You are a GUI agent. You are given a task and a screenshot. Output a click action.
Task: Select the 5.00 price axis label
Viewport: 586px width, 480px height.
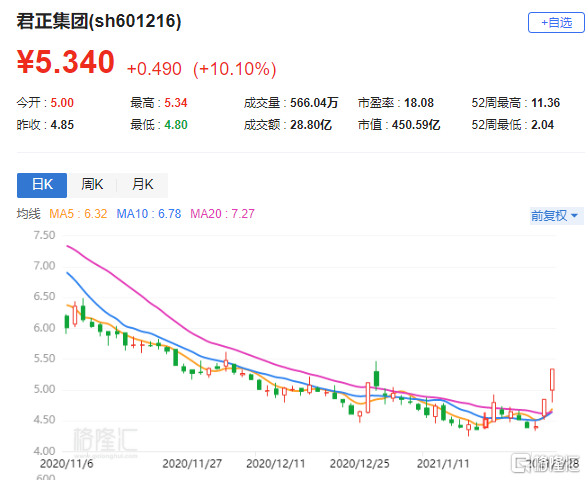[x=44, y=389]
